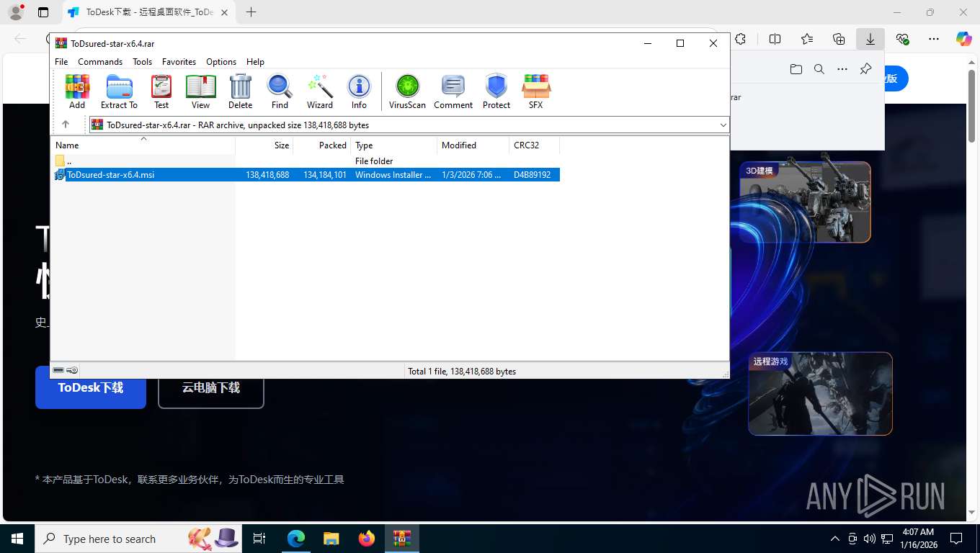
Task: Select ToDsured-star-x6.4.msi file row
Action: 306,174
